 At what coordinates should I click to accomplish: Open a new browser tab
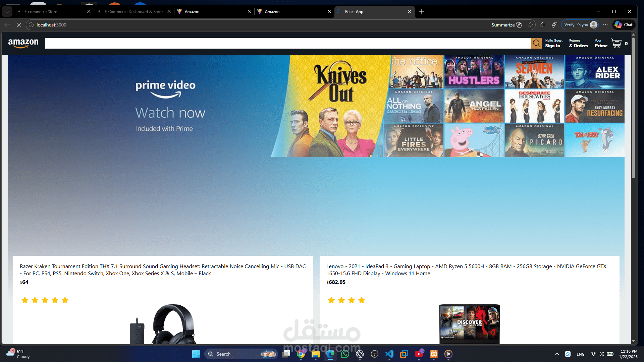[422, 11]
